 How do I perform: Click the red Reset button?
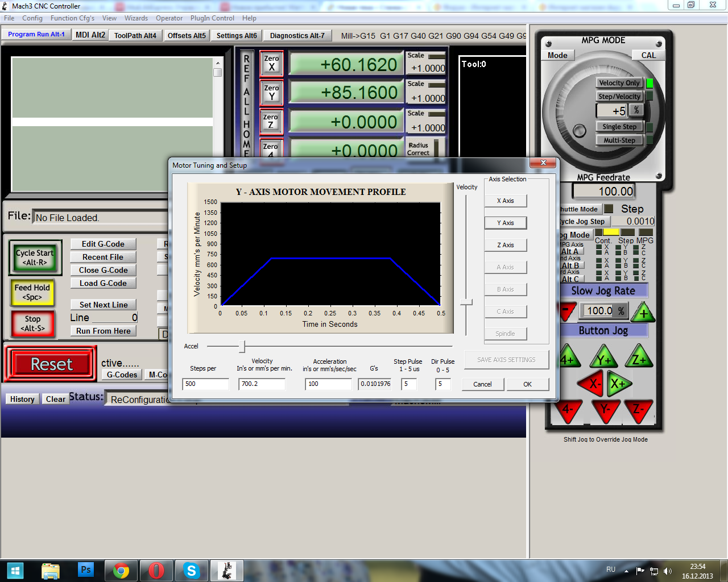coord(52,364)
